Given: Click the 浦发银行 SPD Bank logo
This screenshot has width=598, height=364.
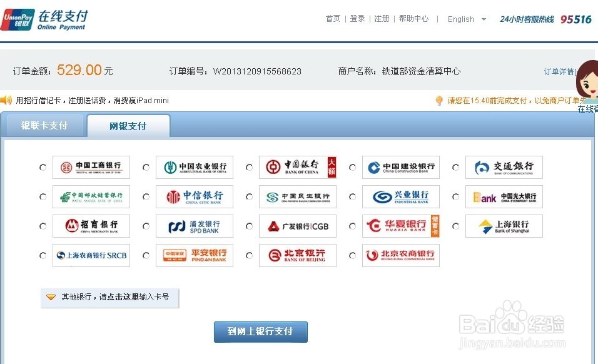Looking at the screenshot, I should (x=195, y=226).
